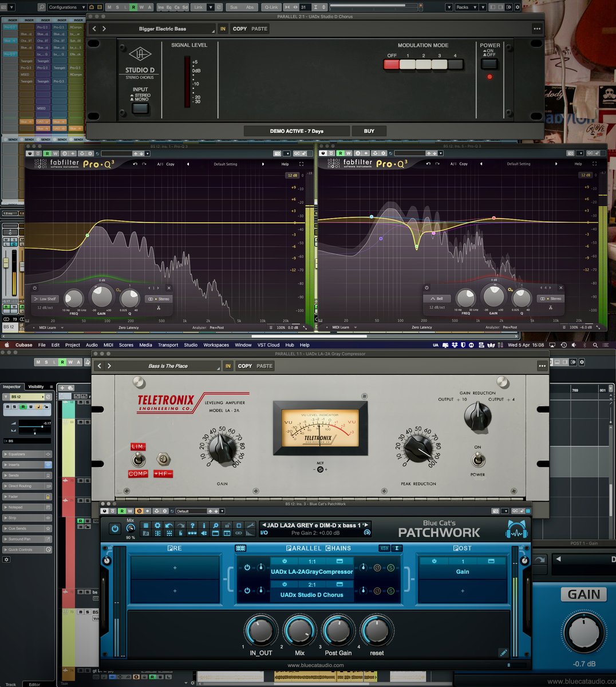
Task: Click the Patchwork redo arrow icon
Action: (180, 526)
